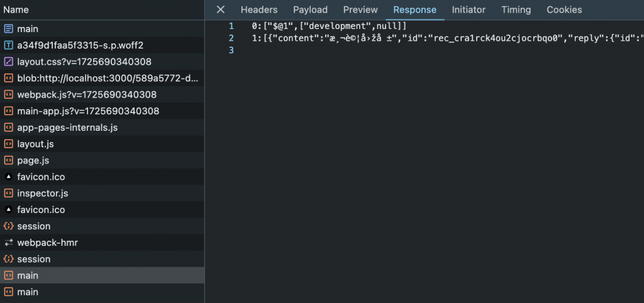Click the script icon beside inspector.js
The image size is (644, 303).
[8, 194]
